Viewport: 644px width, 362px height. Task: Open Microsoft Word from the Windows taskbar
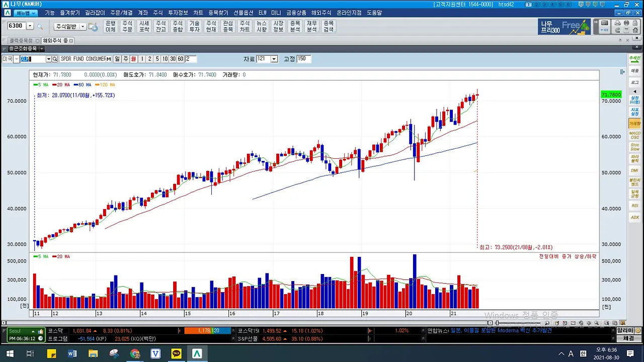click(72, 354)
